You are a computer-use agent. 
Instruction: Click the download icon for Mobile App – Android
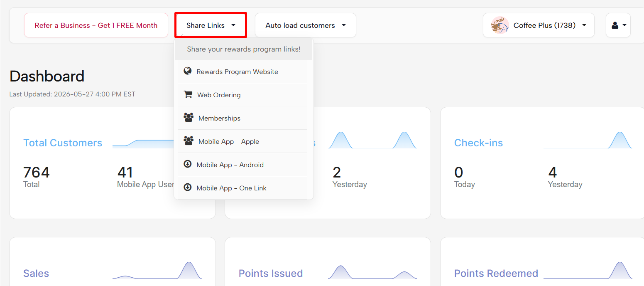[x=188, y=164]
